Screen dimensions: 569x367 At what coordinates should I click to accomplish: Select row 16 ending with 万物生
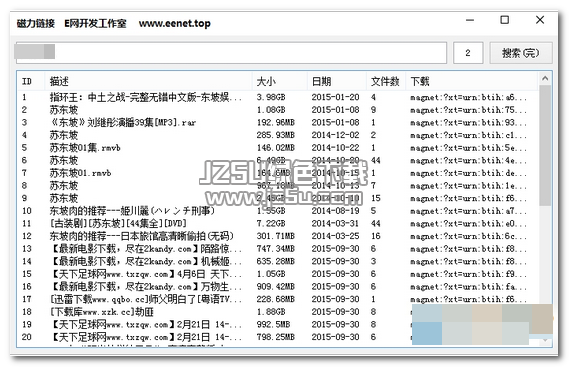278,287
